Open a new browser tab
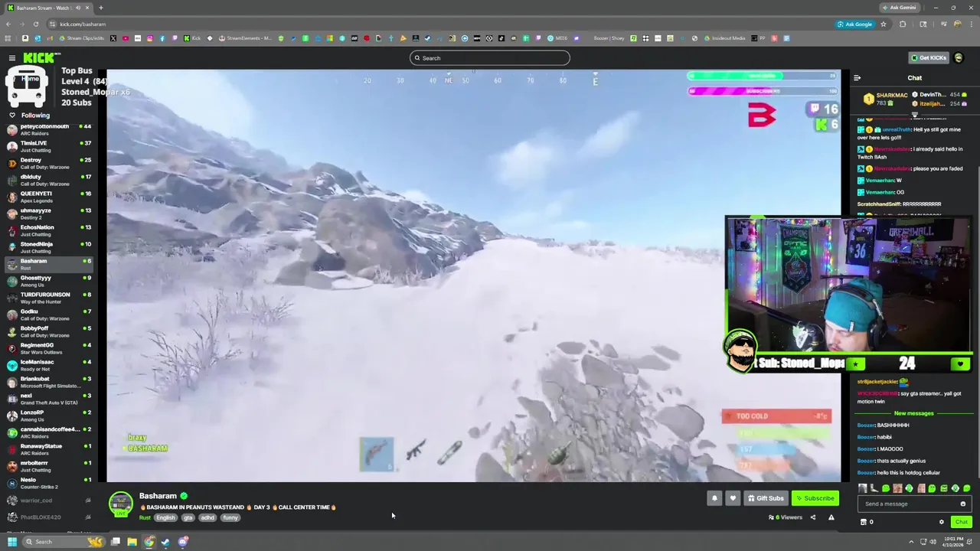The width and height of the screenshot is (980, 551). [x=100, y=8]
